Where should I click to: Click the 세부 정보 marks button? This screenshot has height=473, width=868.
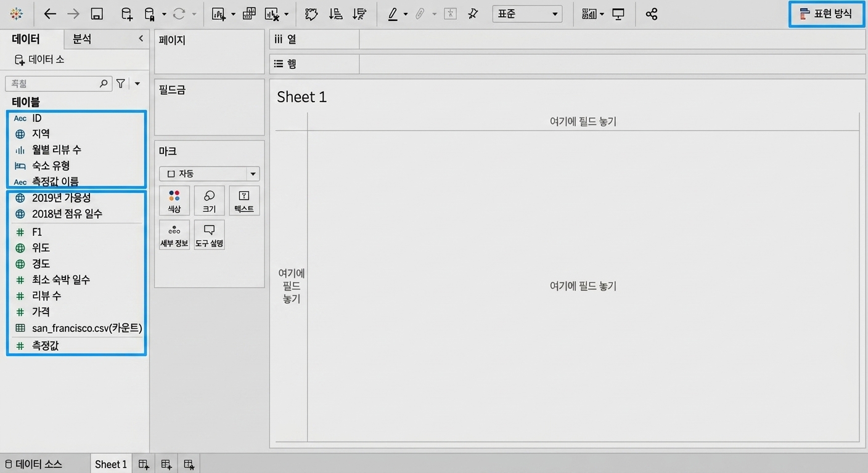pos(174,235)
